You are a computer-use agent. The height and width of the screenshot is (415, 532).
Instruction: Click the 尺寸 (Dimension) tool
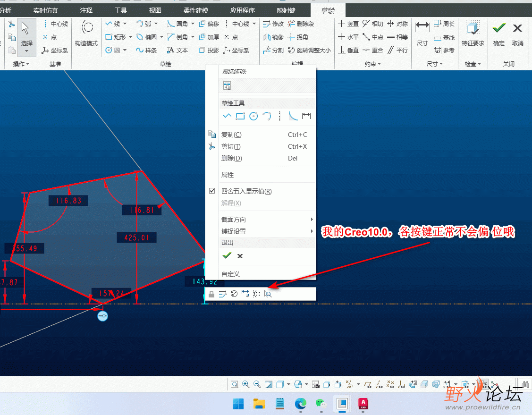click(x=422, y=33)
